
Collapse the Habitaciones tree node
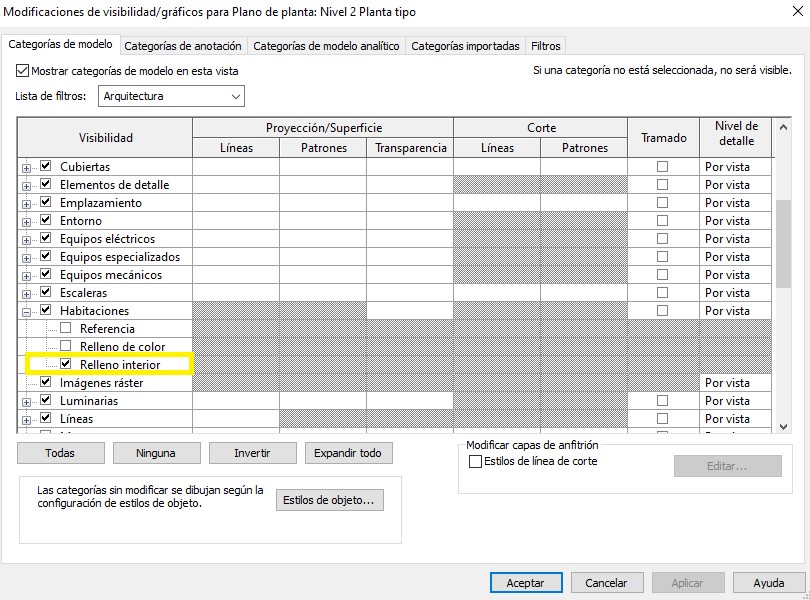27,312
